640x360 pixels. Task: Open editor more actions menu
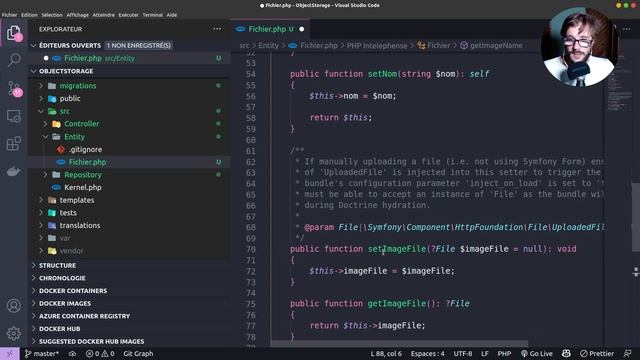627,29
